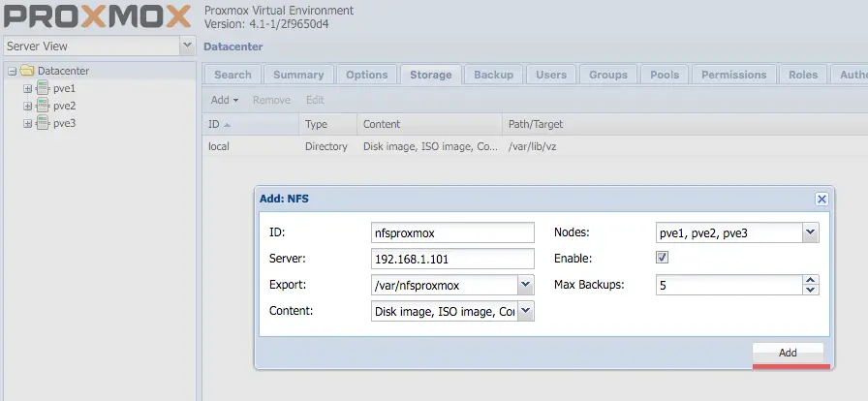Increase Max Backups with up arrow

coord(811,280)
